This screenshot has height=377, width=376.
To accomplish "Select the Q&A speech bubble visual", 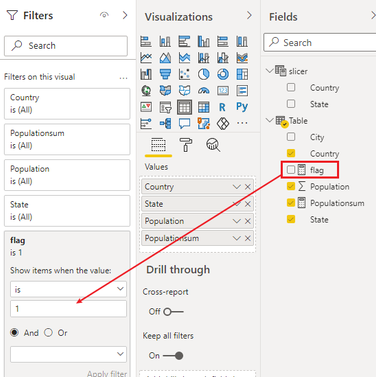I will click(x=184, y=123).
